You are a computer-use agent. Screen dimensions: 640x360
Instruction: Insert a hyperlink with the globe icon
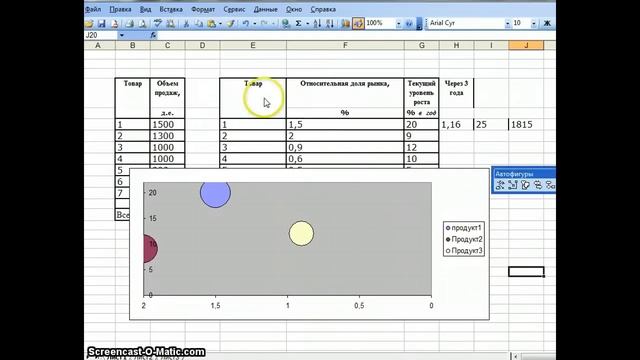click(x=286, y=24)
